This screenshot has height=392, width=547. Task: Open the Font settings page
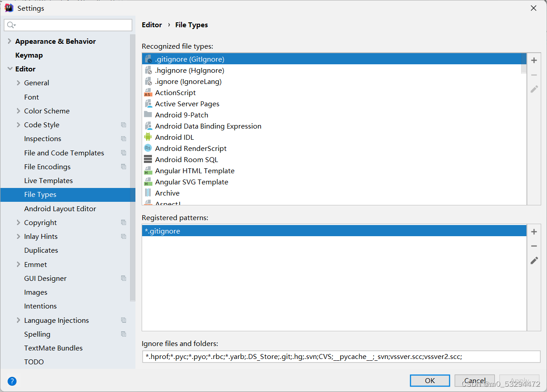point(31,97)
